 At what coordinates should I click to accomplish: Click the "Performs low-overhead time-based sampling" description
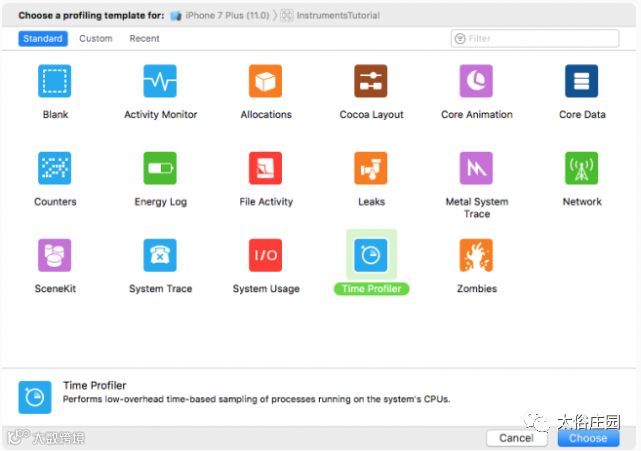tap(256, 399)
